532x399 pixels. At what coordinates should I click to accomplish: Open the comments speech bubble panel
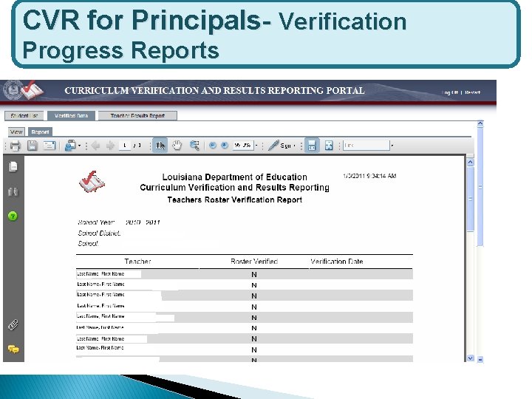coord(13,349)
